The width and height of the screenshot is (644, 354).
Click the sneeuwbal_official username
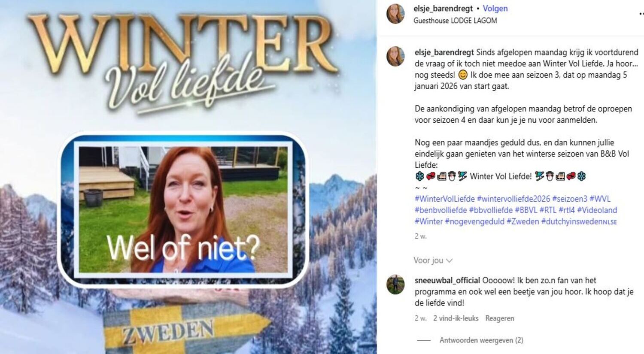tap(447, 281)
